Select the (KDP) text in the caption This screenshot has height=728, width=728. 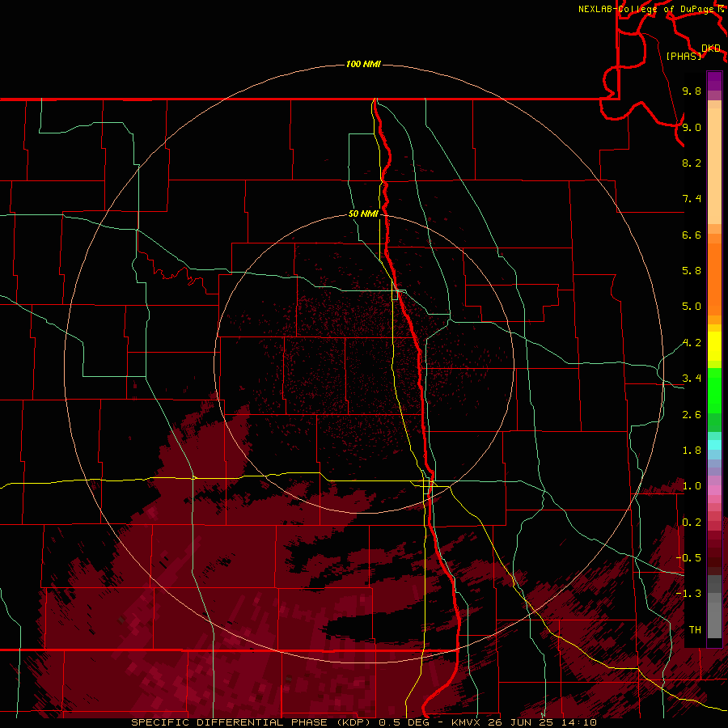pyautogui.click(x=353, y=722)
